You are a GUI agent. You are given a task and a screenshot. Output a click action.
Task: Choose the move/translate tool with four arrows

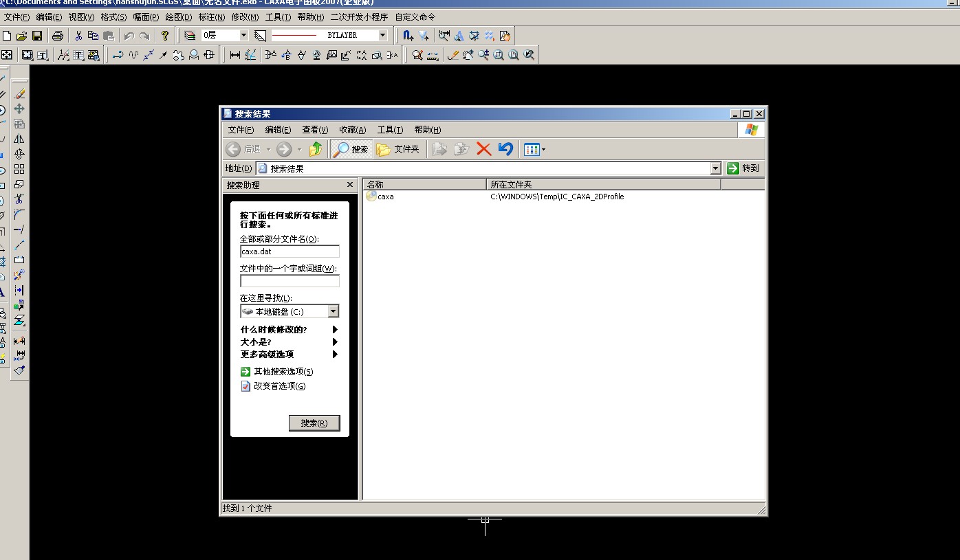pyautogui.click(x=19, y=109)
